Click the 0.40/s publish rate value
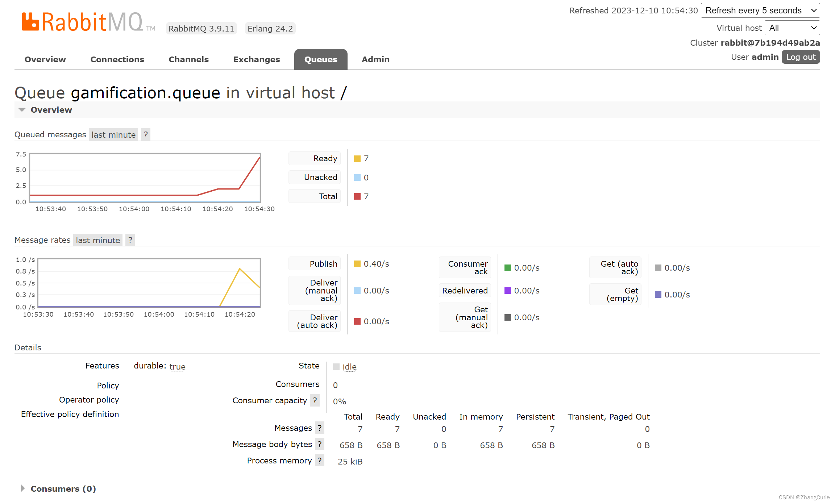This screenshot has height=504, width=835. [x=377, y=264]
